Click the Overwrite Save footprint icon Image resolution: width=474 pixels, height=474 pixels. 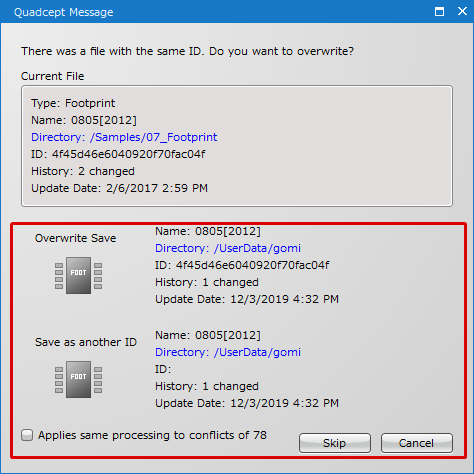(79, 275)
